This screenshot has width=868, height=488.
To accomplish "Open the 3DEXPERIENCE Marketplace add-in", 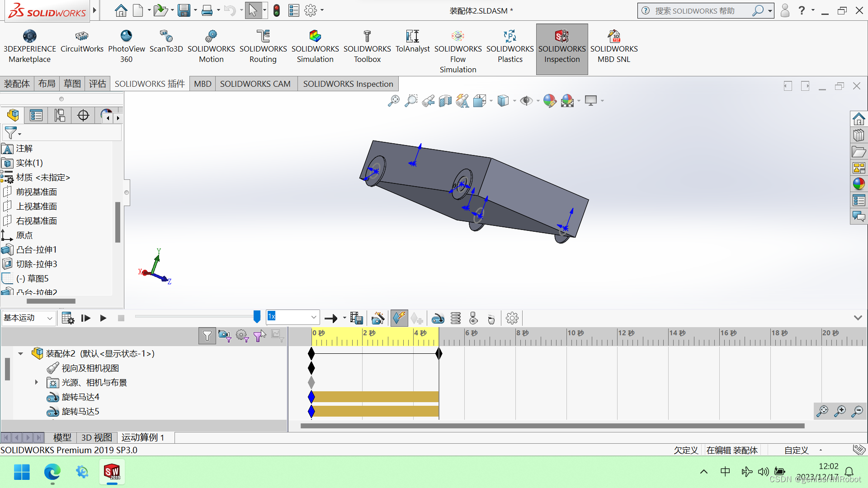I will (30, 47).
